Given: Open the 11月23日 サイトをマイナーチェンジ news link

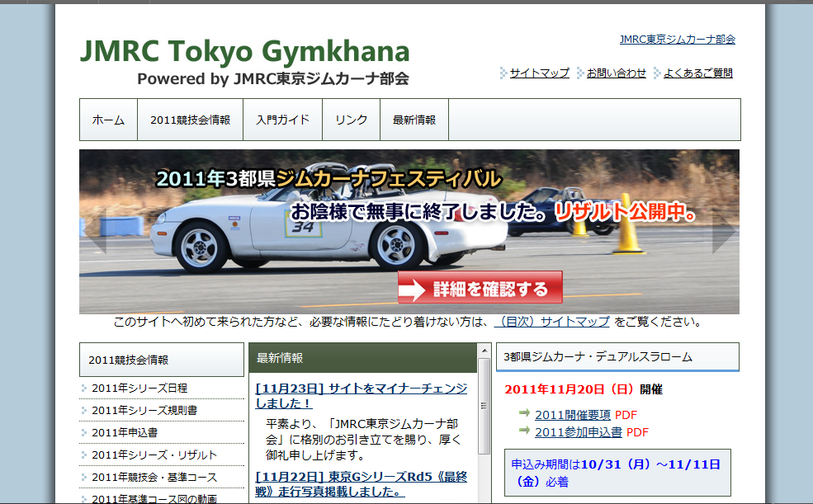Looking at the screenshot, I should (x=362, y=396).
